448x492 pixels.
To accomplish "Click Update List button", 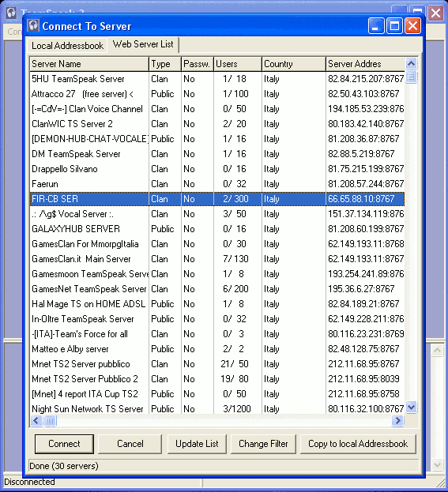I will point(197,444).
